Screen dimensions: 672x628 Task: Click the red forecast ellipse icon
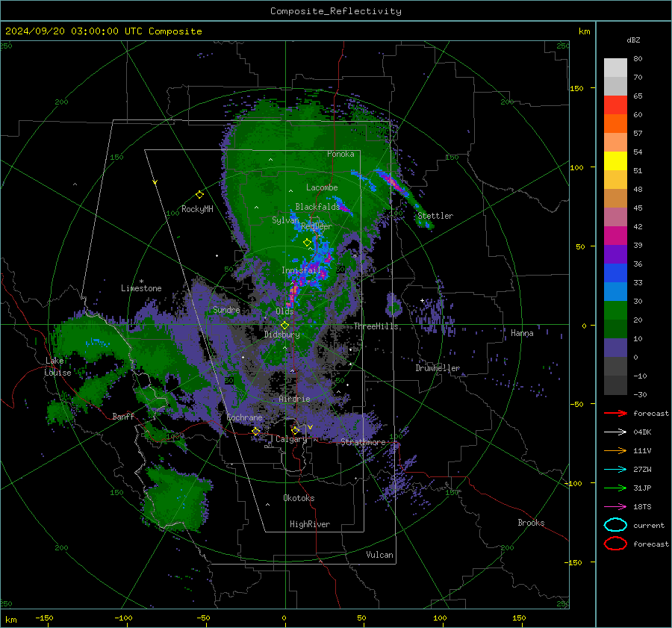pyautogui.click(x=615, y=544)
